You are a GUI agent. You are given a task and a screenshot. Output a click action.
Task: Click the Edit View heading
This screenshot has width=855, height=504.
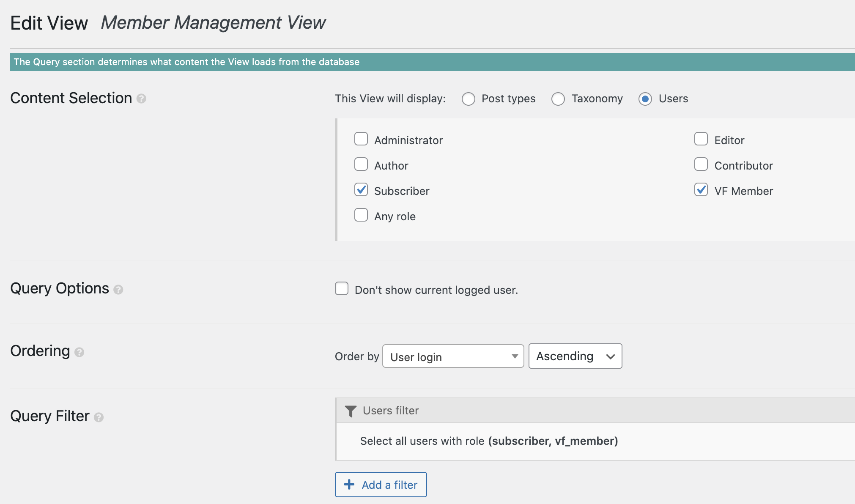pyautogui.click(x=49, y=23)
